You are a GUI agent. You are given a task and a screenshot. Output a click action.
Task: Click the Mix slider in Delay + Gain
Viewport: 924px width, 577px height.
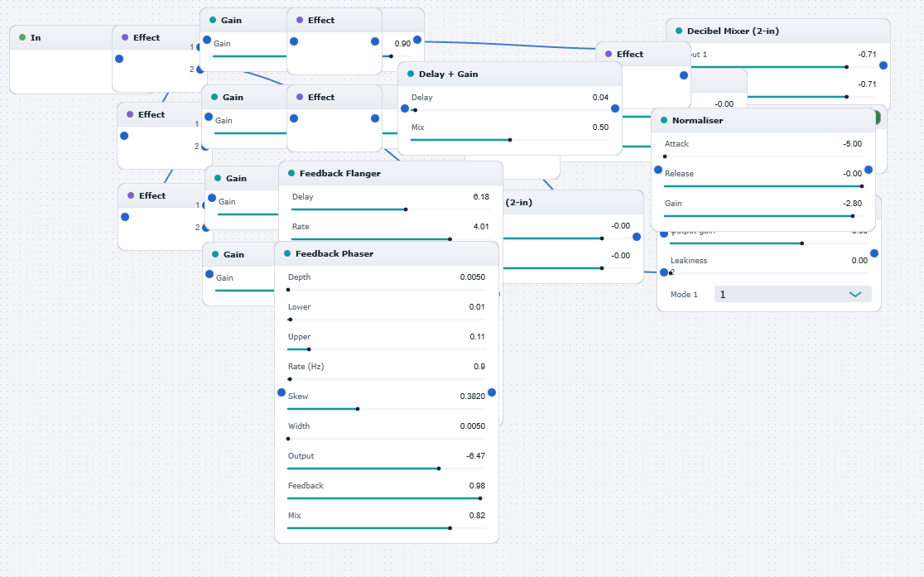pyautogui.click(x=510, y=140)
